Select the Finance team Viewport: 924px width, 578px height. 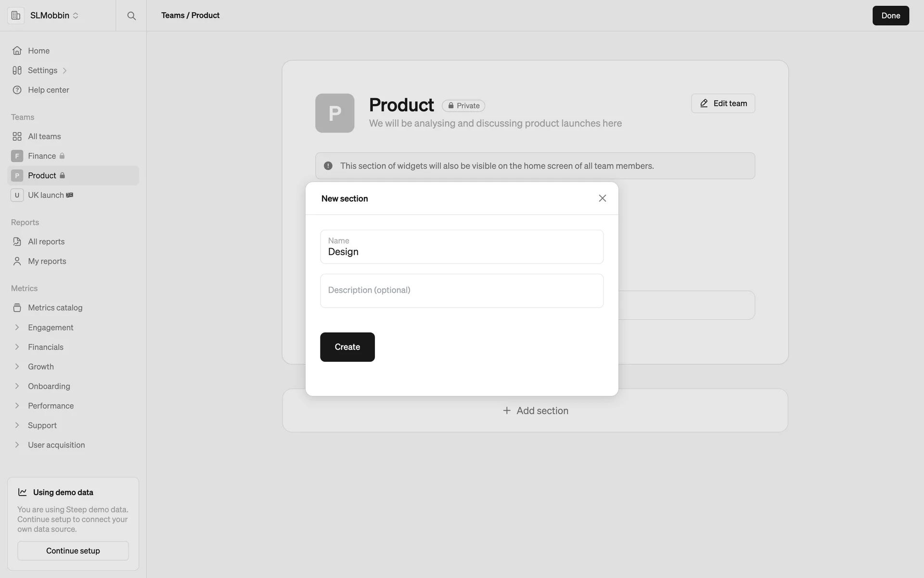(x=42, y=156)
